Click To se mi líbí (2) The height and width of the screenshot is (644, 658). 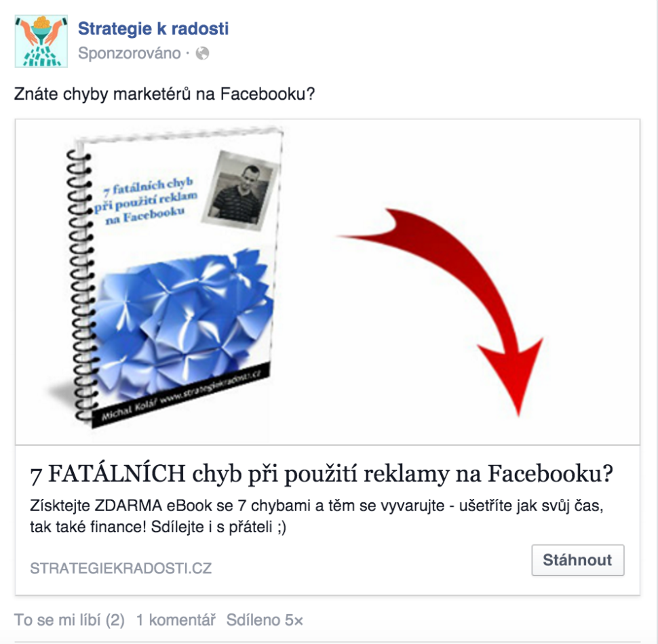pos(70,620)
